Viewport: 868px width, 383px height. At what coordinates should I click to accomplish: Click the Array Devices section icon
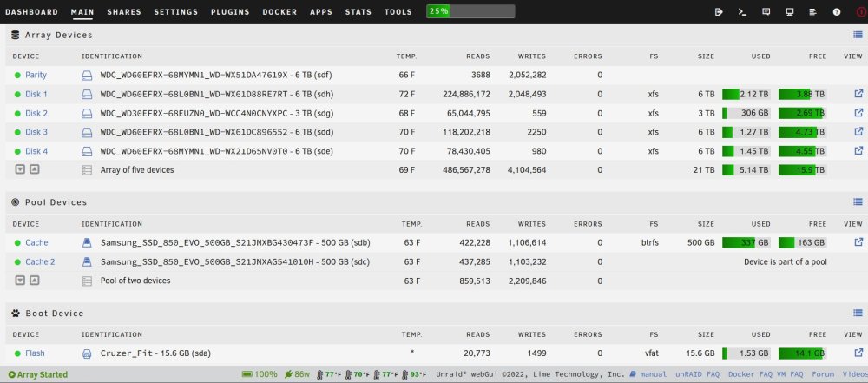point(16,35)
